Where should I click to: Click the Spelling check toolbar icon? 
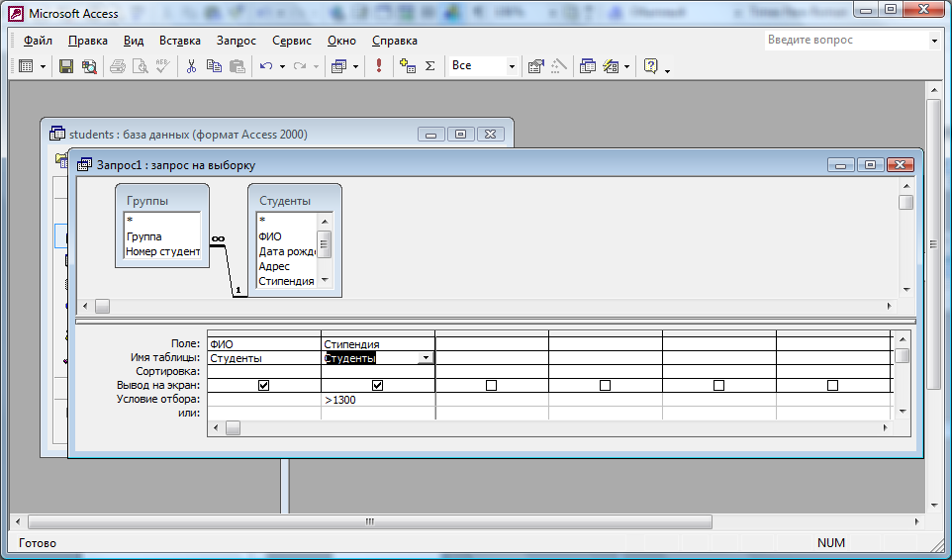click(162, 66)
